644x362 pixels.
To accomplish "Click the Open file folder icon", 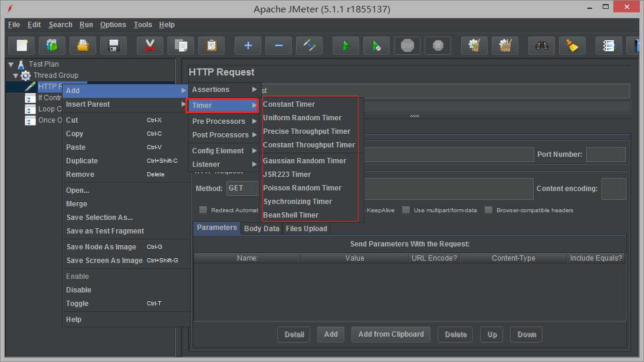I will pos(83,45).
